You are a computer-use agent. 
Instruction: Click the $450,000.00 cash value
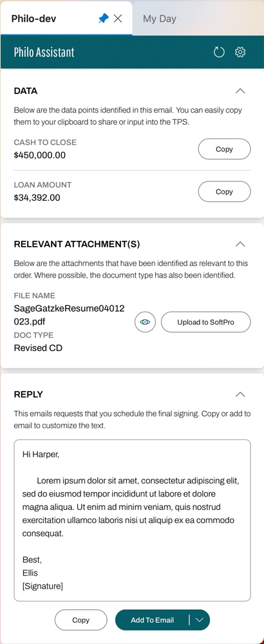(x=40, y=155)
